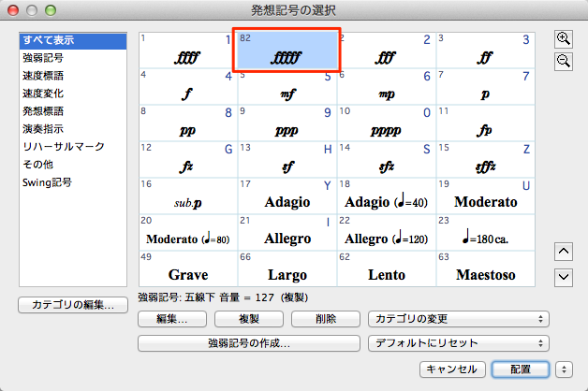Select the single p piano marking
Screen dimensions: 588x391
486,87
